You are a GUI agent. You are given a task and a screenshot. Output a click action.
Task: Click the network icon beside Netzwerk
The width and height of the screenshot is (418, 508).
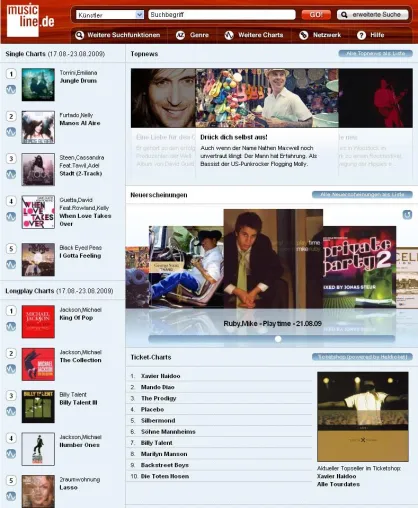tap(303, 35)
